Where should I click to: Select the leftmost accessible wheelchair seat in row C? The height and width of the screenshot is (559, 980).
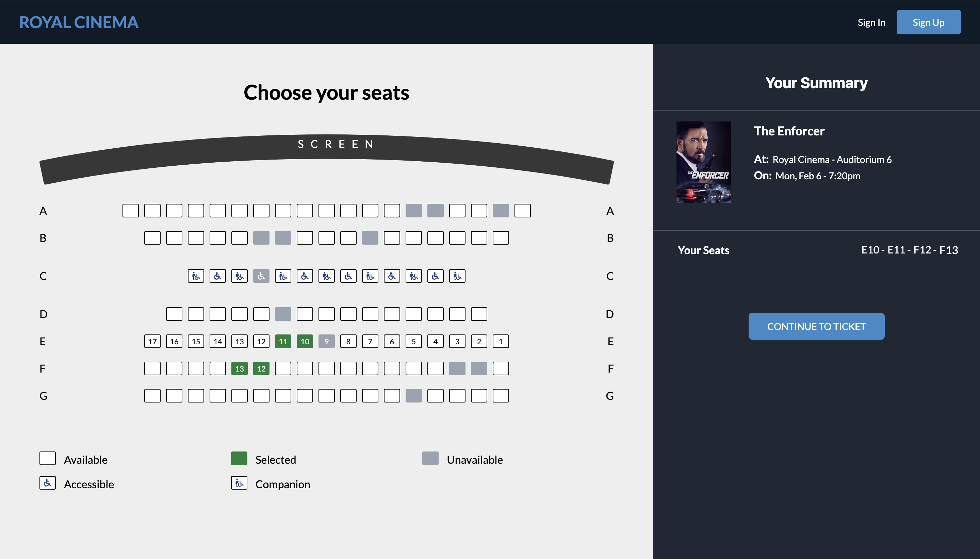[217, 276]
